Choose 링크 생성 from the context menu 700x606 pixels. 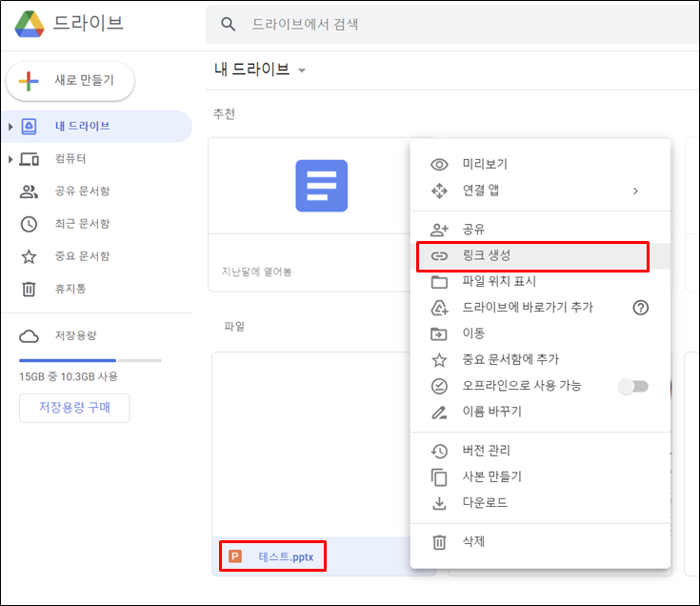coord(540,256)
